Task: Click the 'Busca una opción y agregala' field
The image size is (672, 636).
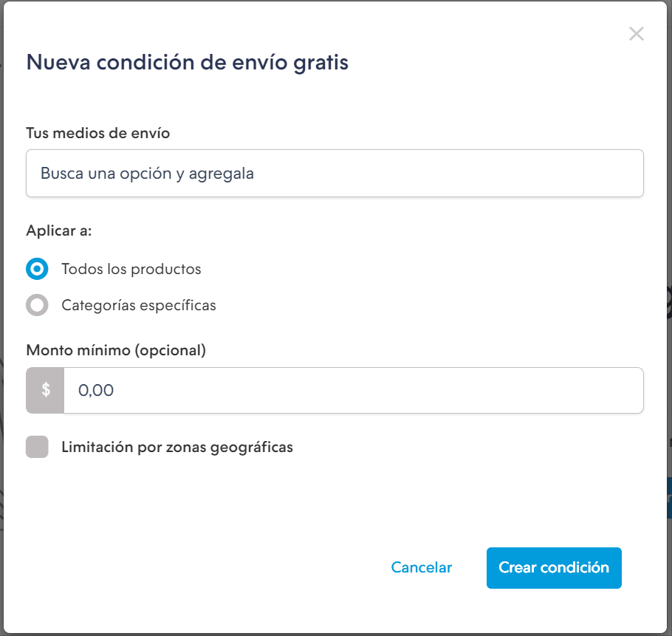Action: (335, 173)
